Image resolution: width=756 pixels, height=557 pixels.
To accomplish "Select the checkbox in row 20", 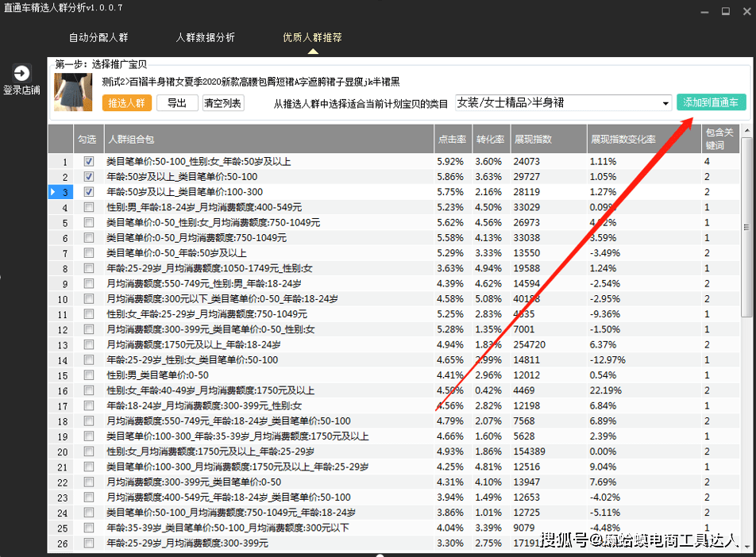I will click(x=89, y=451).
